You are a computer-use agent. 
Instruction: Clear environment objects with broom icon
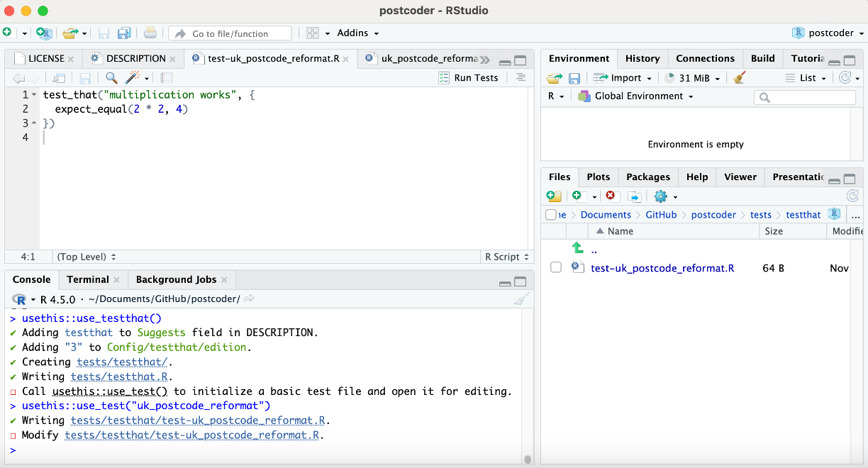coord(740,78)
